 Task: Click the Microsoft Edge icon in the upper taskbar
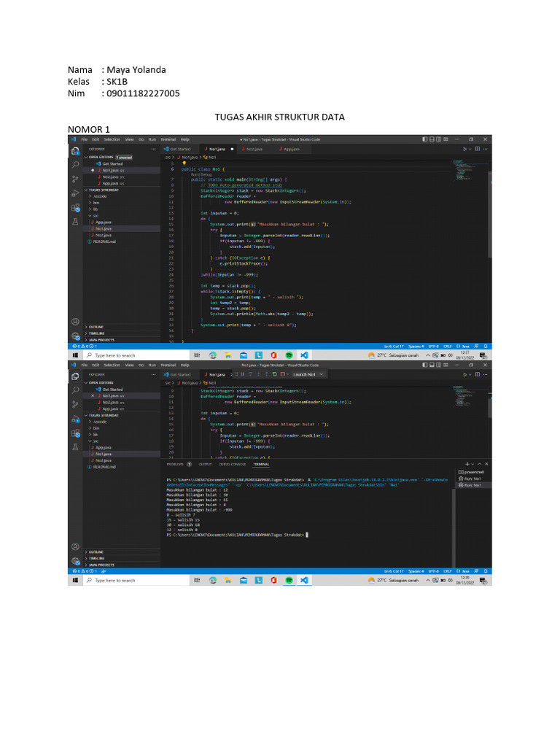[213, 355]
